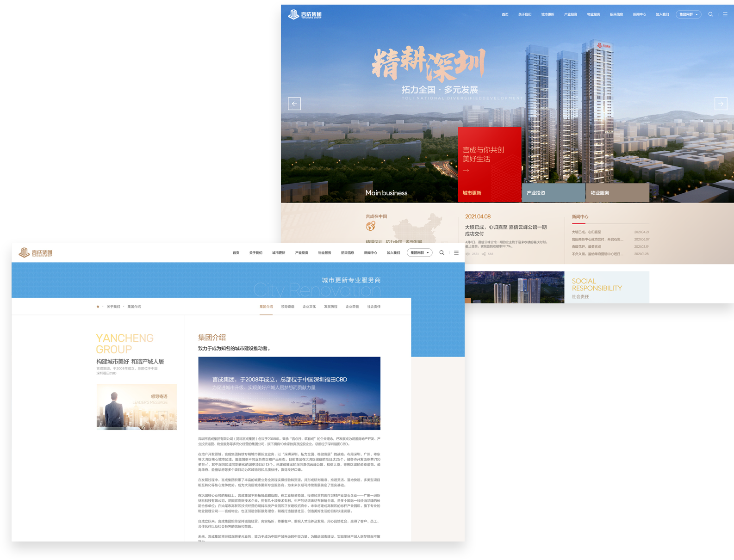The width and height of the screenshot is (734, 560).
Task: Select 首页 in the back homepage nav
Action: pos(505,14)
